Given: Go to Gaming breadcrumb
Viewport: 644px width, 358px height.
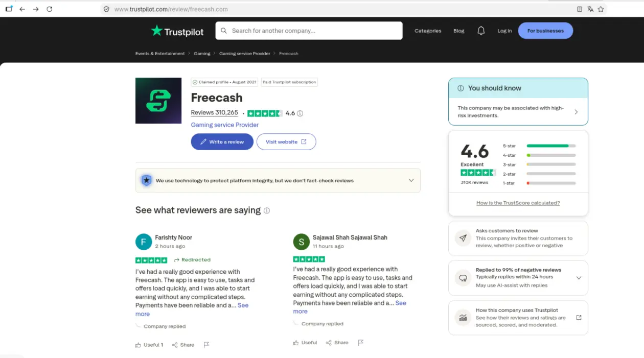Looking at the screenshot, I should point(202,54).
